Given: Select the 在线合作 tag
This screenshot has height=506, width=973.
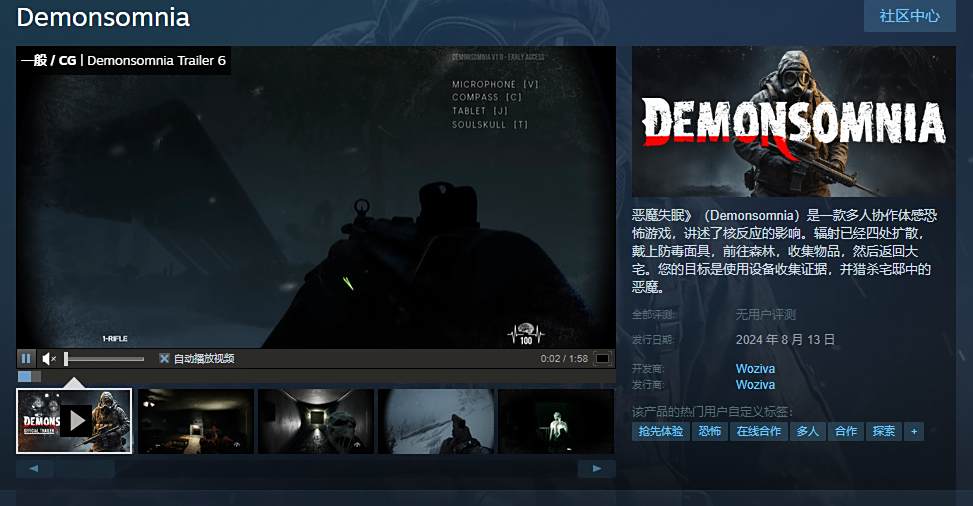Looking at the screenshot, I should 758,431.
